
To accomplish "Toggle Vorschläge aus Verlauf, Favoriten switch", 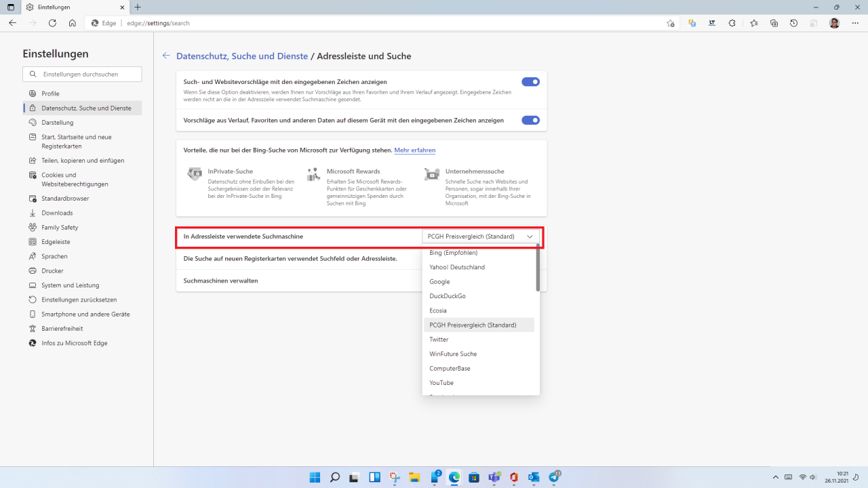I will click(x=530, y=120).
